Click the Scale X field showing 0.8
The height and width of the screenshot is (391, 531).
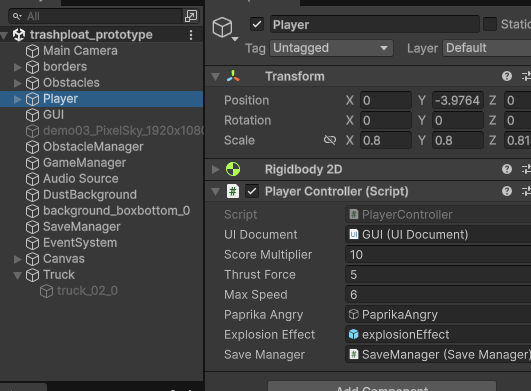point(386,140)
